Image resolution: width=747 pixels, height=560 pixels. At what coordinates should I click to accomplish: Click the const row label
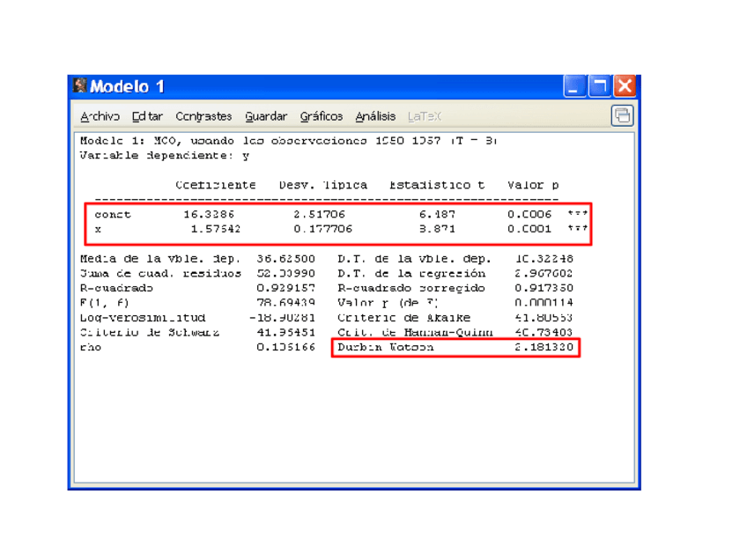click(113, 215)
